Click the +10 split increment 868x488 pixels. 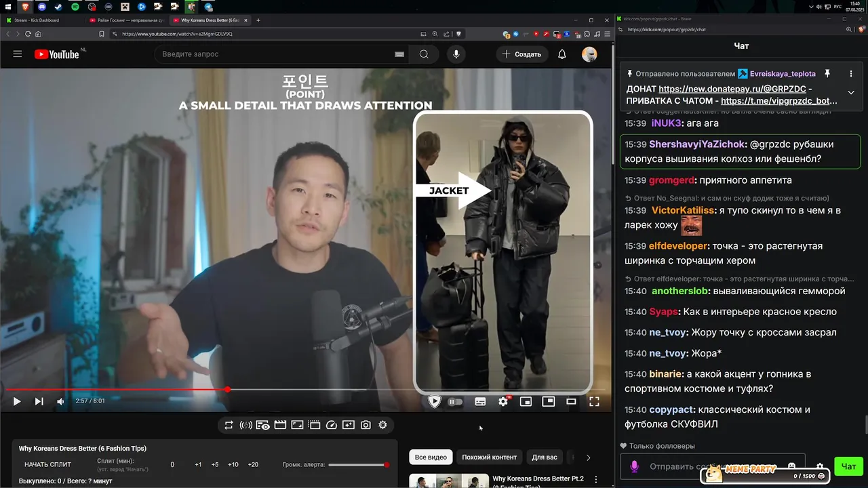233,465
